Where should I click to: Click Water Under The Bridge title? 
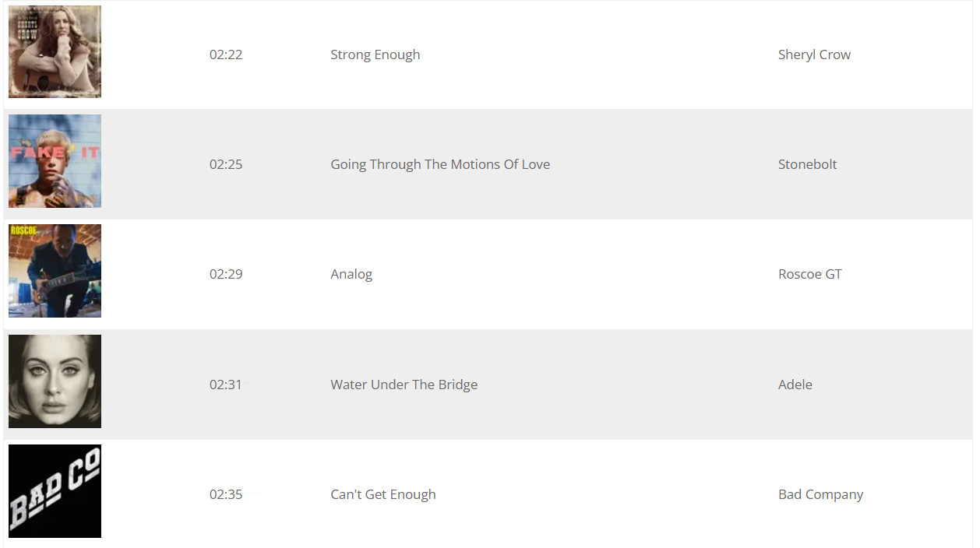click(x=404, y=385)
